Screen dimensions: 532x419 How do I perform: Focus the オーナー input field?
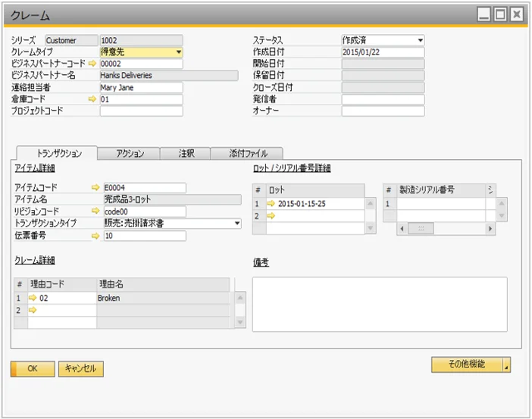point(383,111)
